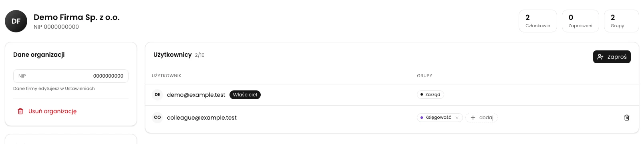This screenshot has width=644, height=144.
Task: Open the Grupy stat card
Action: (621, 21)
